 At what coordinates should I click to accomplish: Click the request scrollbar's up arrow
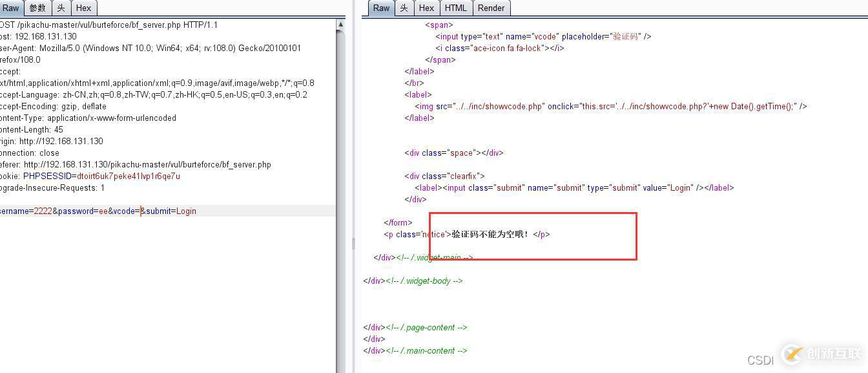click(340, 25)
